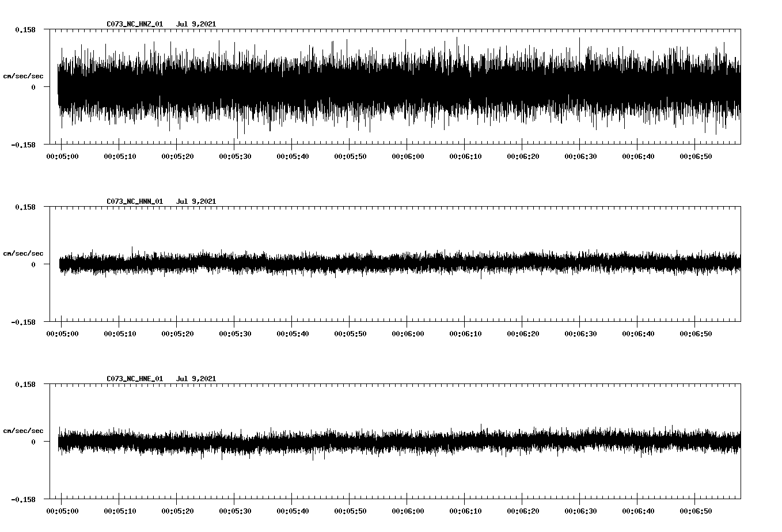
Task: Click the 00:06:50 time label on bottom axis
Action: coord(694,510)
